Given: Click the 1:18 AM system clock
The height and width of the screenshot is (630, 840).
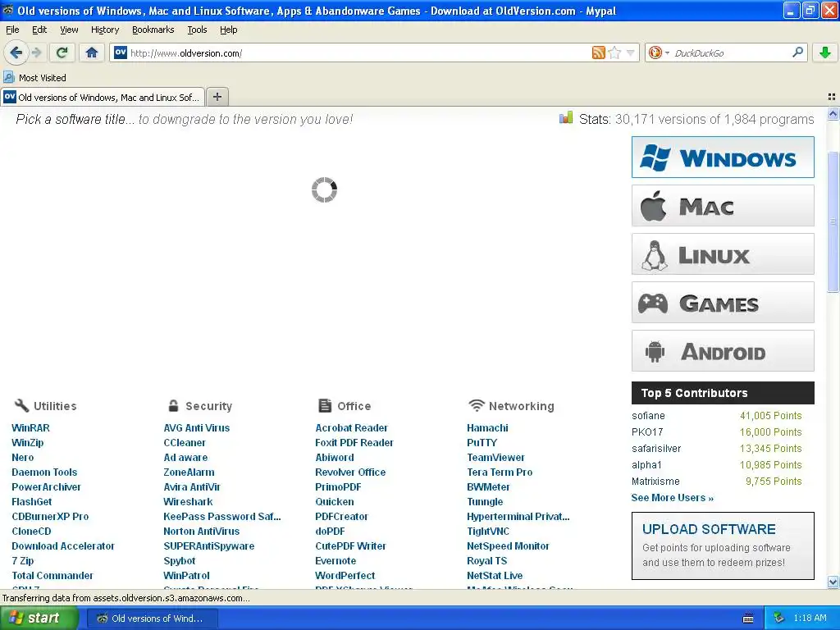Looking at the screenshot, I should [x=810, y=619].
